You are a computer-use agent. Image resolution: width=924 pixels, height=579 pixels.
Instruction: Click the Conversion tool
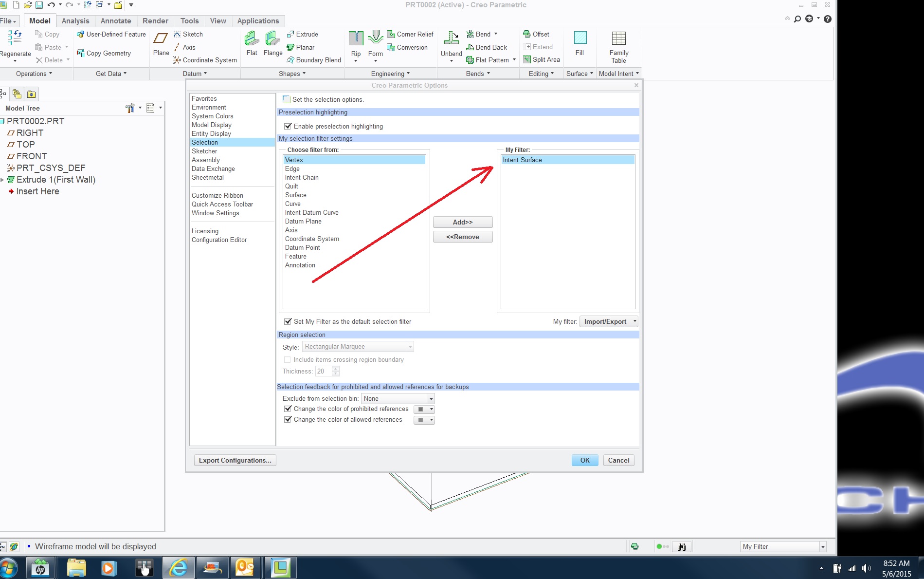pos(407,47)
